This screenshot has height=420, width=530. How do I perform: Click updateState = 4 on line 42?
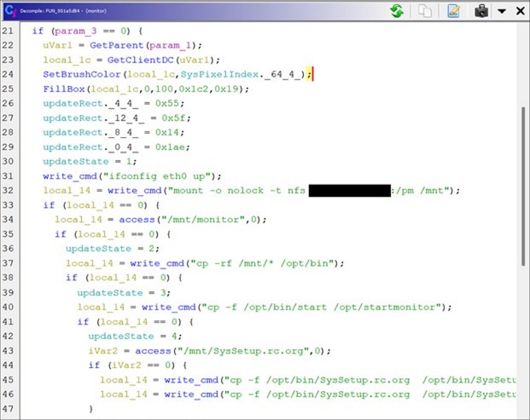click(135, 336)
